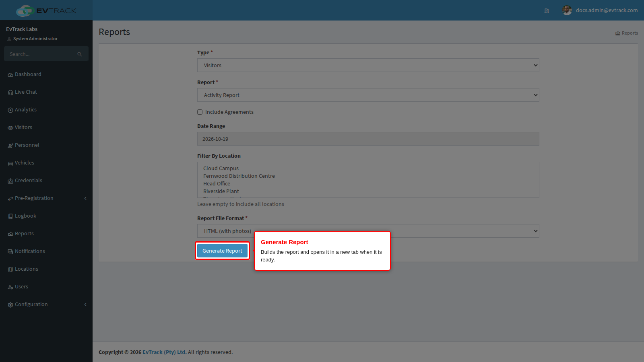
Task: Open the Report dropdown showing Activity Report
Action: pos(368,95)
